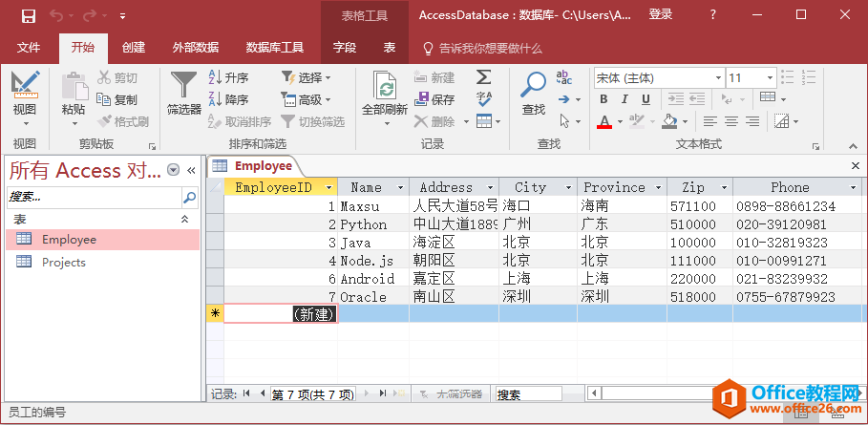Sort ascending with 升序
The image size is (868, 425).
228,78
